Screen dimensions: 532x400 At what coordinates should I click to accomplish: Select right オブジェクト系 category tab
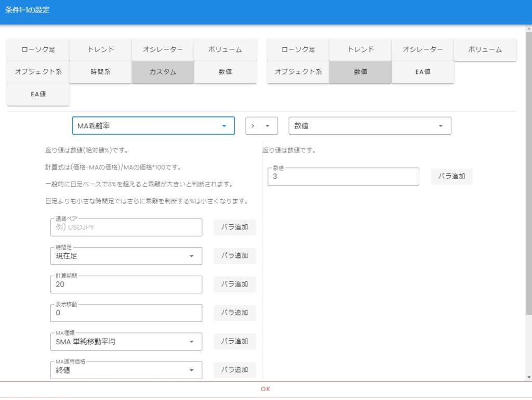(298, 72)
